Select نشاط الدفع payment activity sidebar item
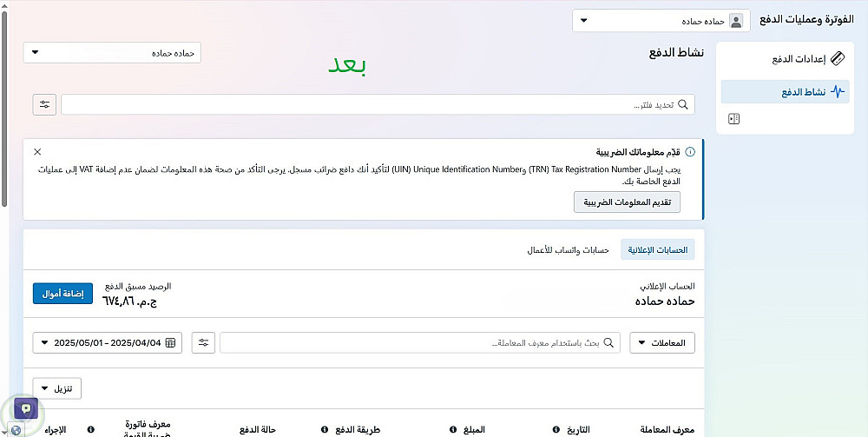The height and width of the screenshot is (437, 868). 785,92
